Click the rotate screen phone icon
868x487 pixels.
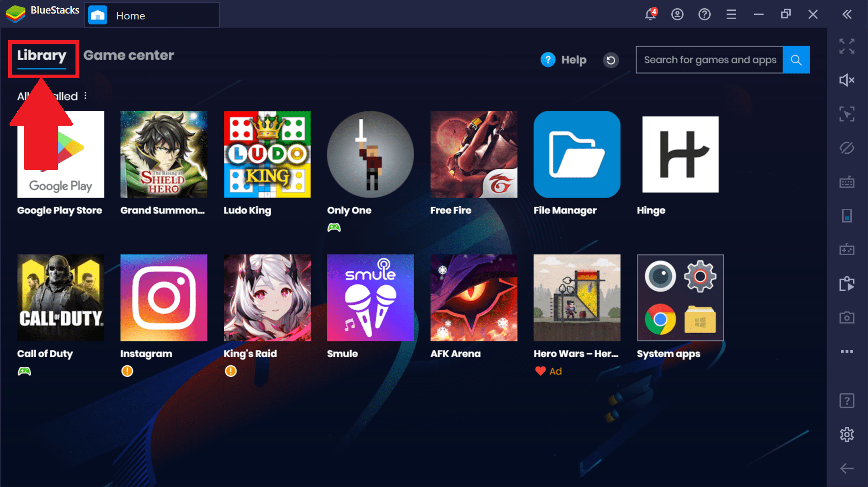847,216
